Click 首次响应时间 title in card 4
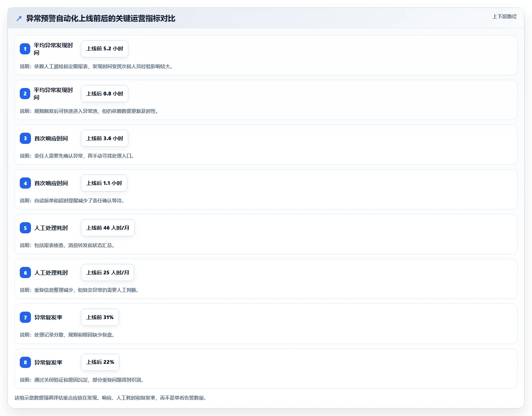Screen dimensions: 532x416 point(51,183)
